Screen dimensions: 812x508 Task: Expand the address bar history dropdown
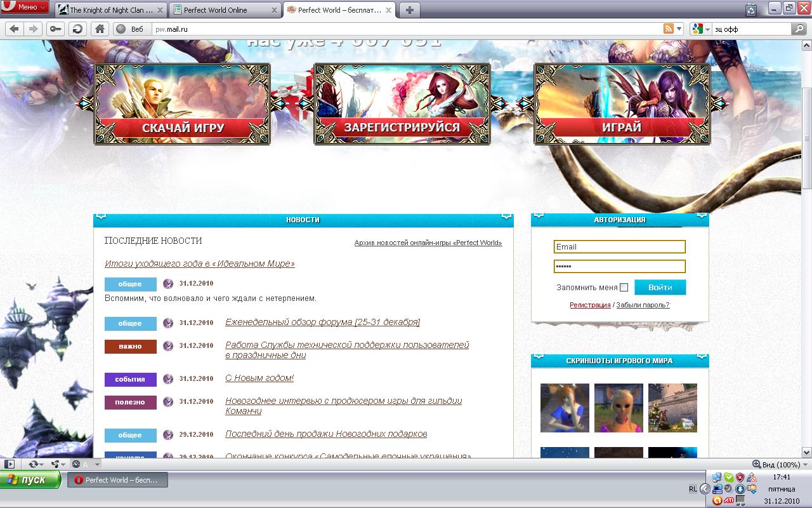point(679,29)
